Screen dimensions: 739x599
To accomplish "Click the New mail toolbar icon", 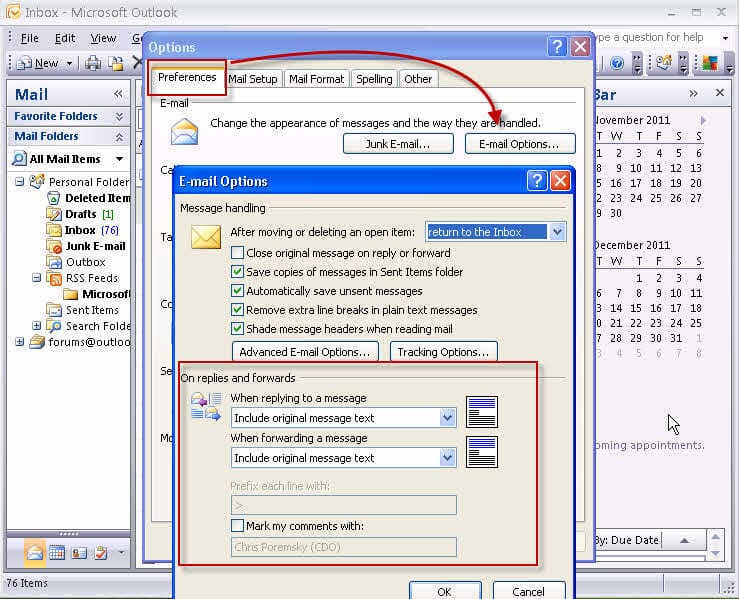I will pyautogui.click(x=25, y=63).
